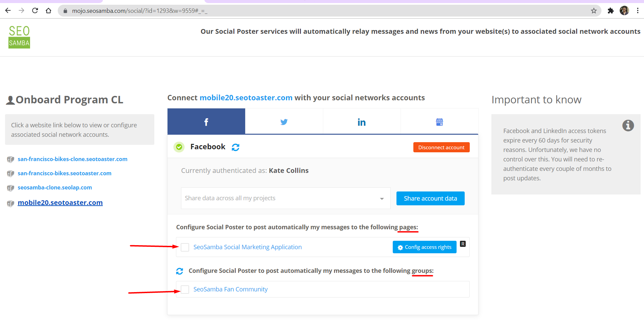Open the browser profile avatar

[624, 10]
